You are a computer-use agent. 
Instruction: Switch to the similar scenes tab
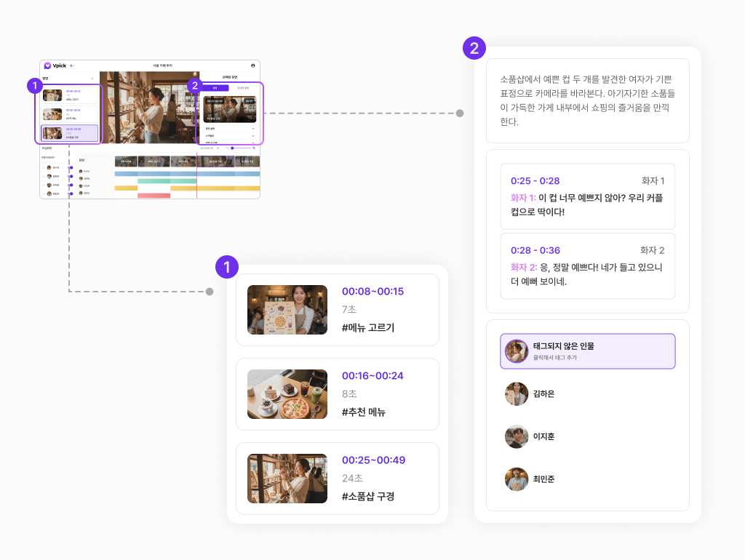point(242,88)
